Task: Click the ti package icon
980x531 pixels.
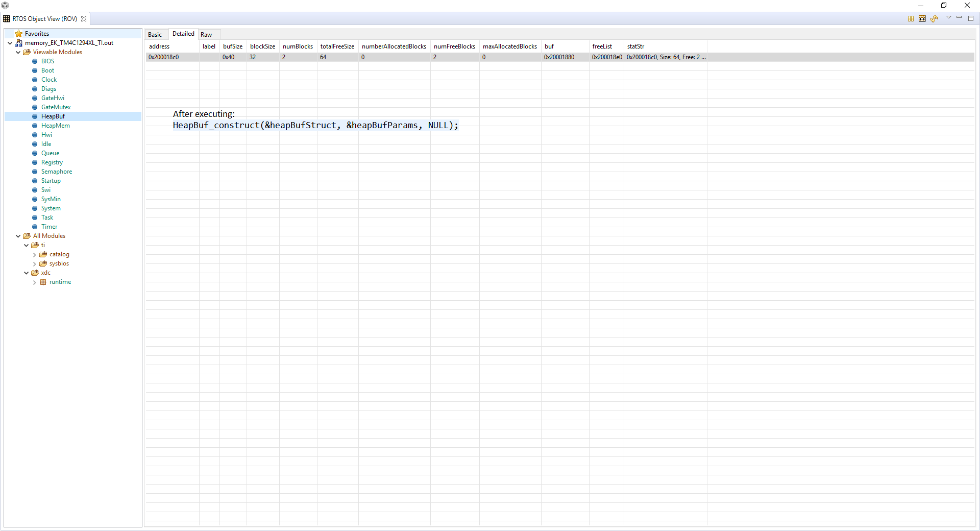Action: coord(35,245)
